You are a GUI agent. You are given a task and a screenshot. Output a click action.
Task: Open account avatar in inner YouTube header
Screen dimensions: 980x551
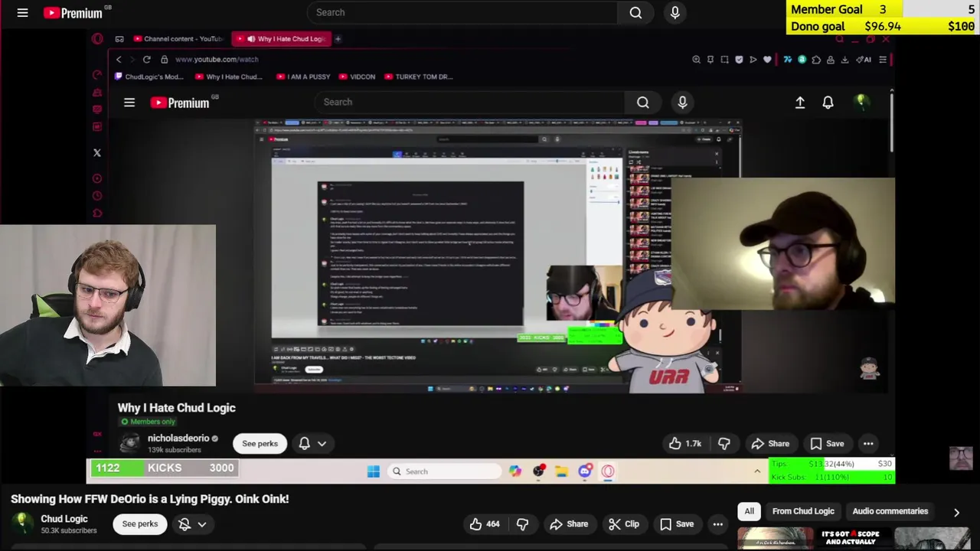click(x=862, y=102)
